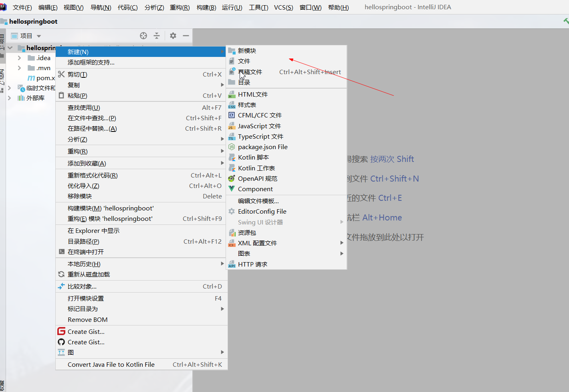
Task: Open the 添加到收藏(A) submenu
Action: coord(141,163)
